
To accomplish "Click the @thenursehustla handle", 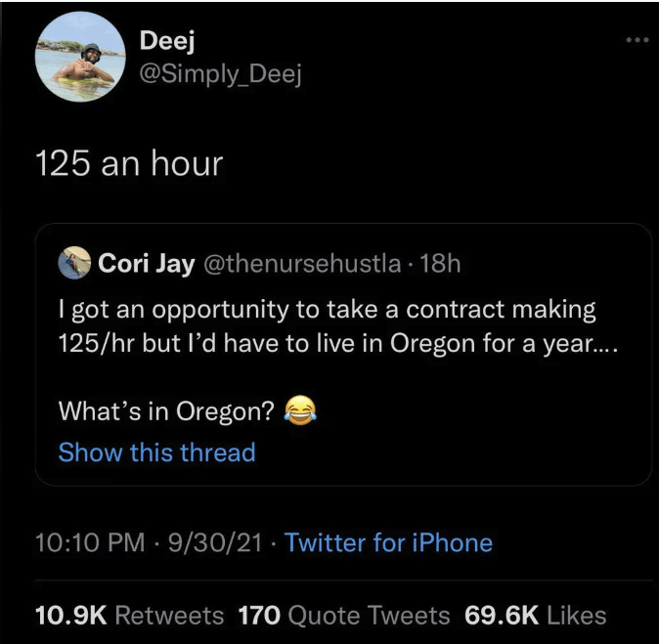I will pyautogui.click(x=299, y=262).
